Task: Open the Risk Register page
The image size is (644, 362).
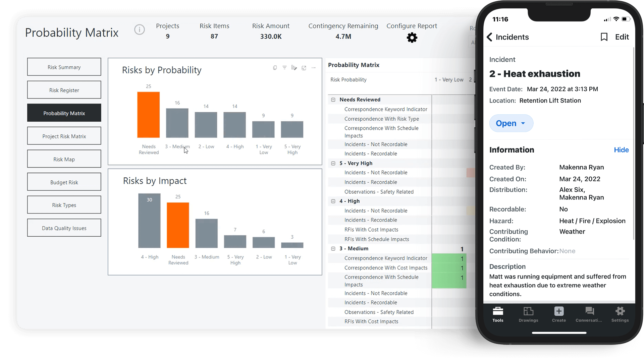Action: click(64, 90)
